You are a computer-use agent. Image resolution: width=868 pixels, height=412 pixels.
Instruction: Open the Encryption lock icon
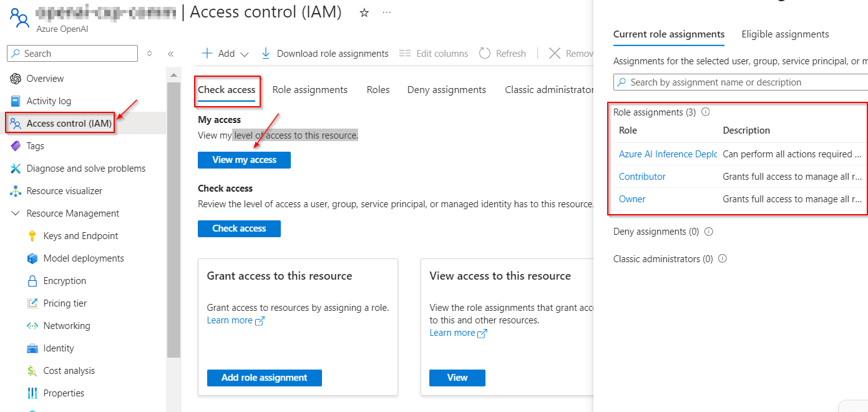click(x=32, y=281)
